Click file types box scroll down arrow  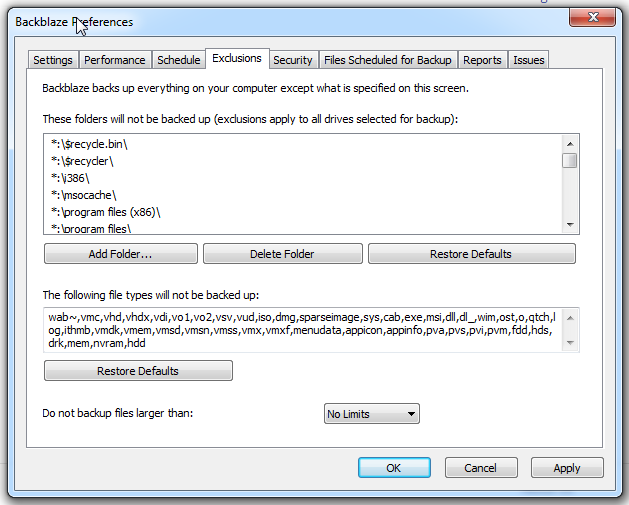click(571, 343)
